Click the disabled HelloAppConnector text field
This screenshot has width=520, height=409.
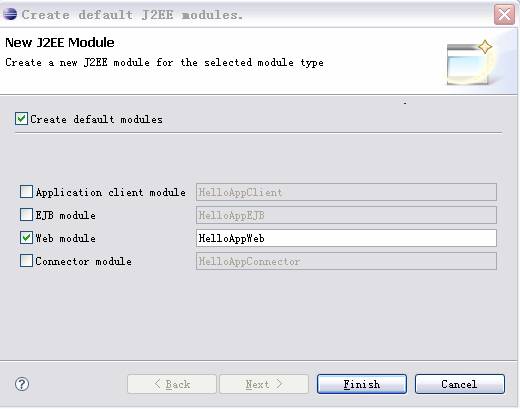[346, 261]
